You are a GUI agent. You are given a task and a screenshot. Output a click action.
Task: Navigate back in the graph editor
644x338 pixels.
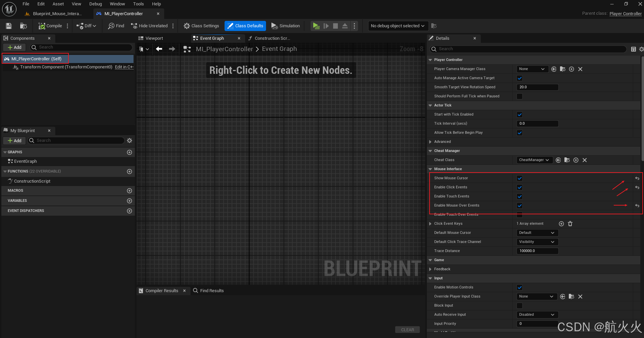pos(159,49)
